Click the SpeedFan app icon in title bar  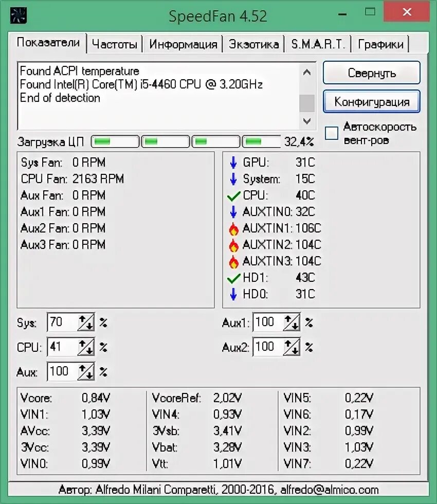[x=19, y=15]
